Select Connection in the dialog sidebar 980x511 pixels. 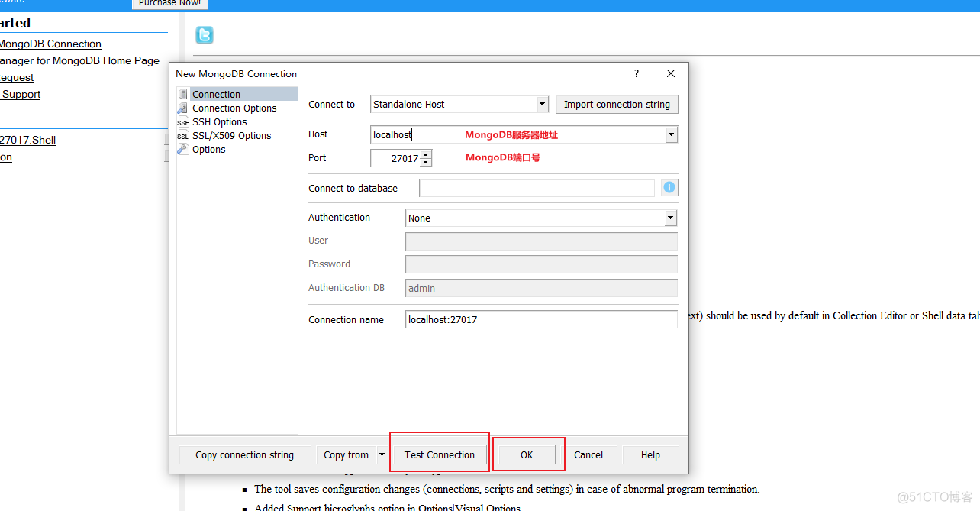pos(216,94)
